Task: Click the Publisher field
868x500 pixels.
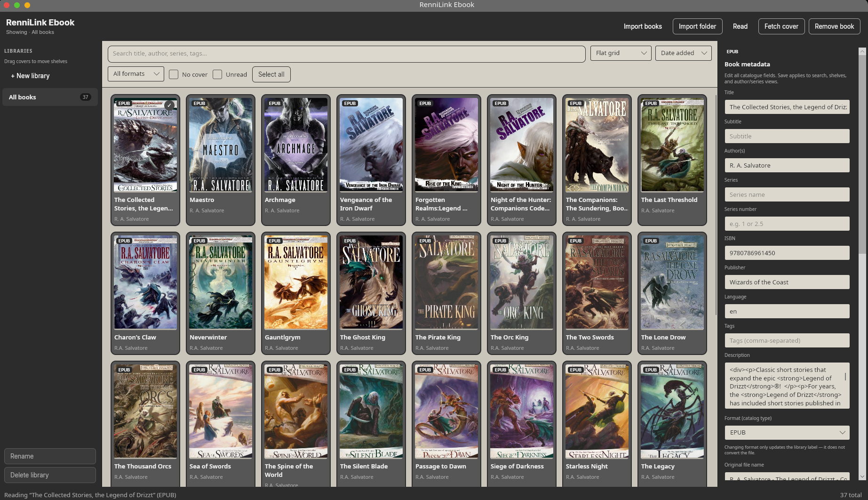Action: pos(787,282)
